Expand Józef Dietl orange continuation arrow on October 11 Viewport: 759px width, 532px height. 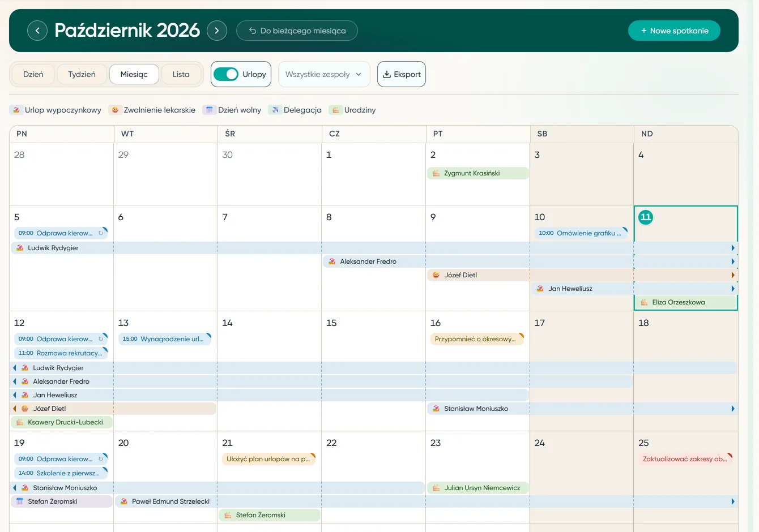(x=733, y=275)
